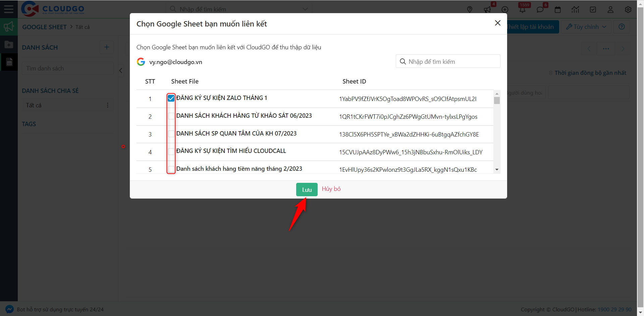Click the user profile icon
Image resolution: width=644 pixels, height=316 pixels.
(x=610, y=9)
